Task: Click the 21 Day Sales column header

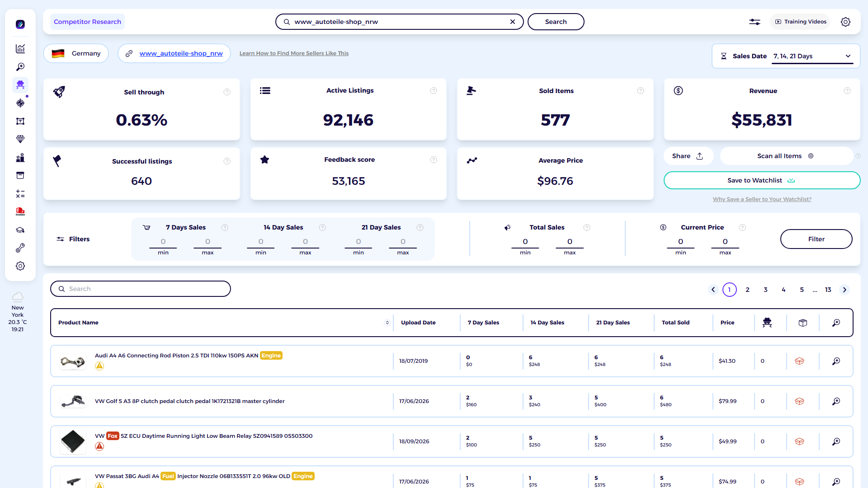Action: pos(613,323)
